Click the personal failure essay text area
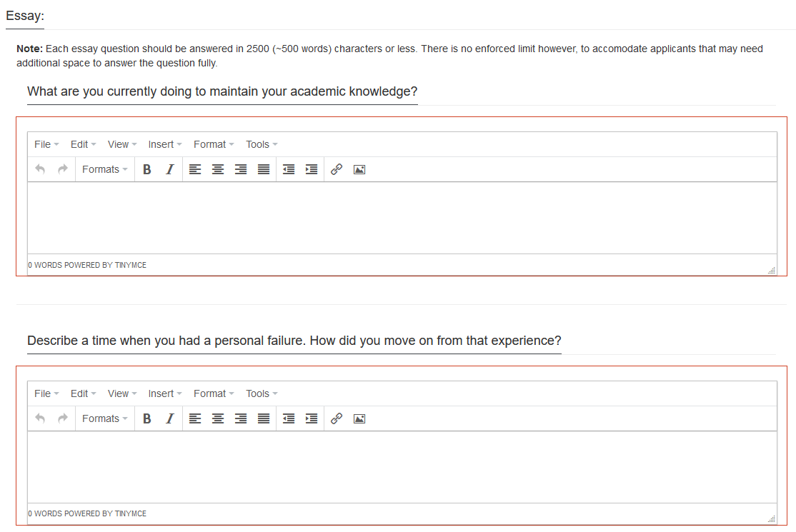Image resolution: width=796 pixels, height=532 pixels. pos(402,467)
